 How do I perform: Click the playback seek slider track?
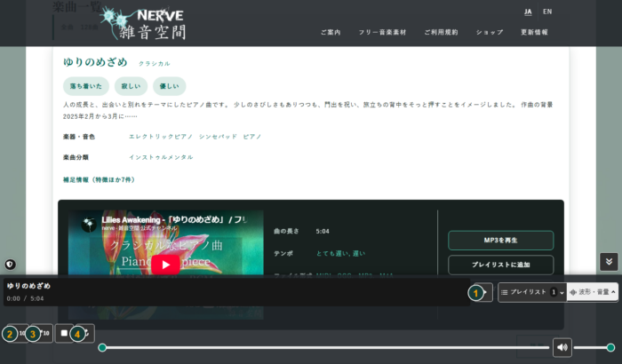(x=325, y=348)
